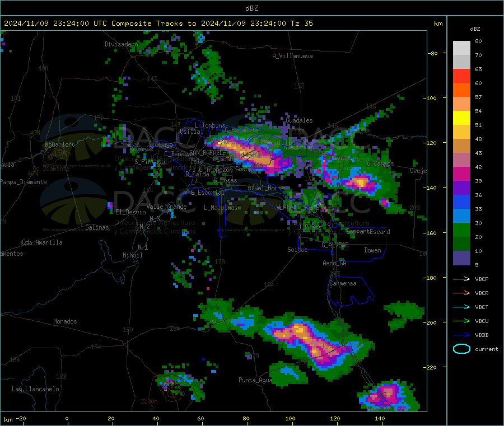
Task: Click the 'Nihuil' map label
Action: [133, 255]
